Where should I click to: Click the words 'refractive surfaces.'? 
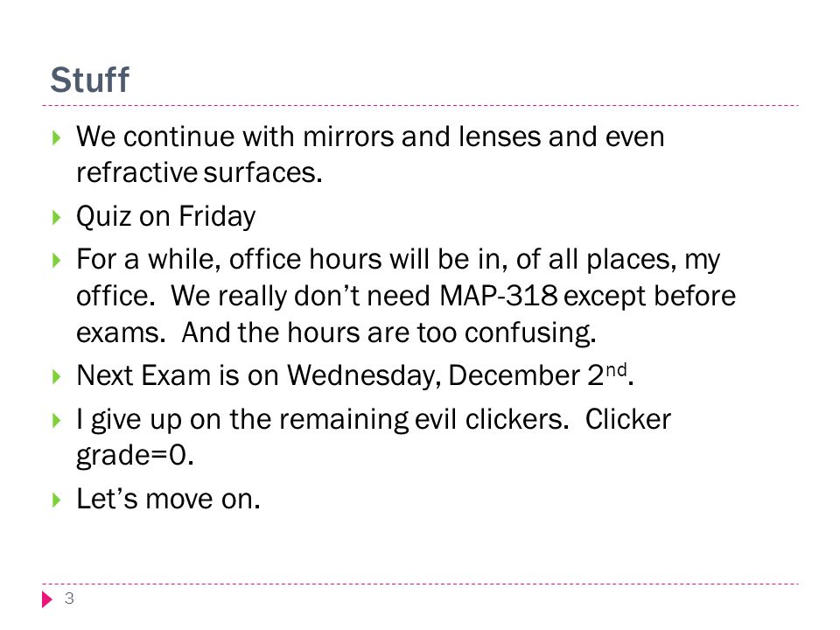pyautogui.click(x=199, y=172)
